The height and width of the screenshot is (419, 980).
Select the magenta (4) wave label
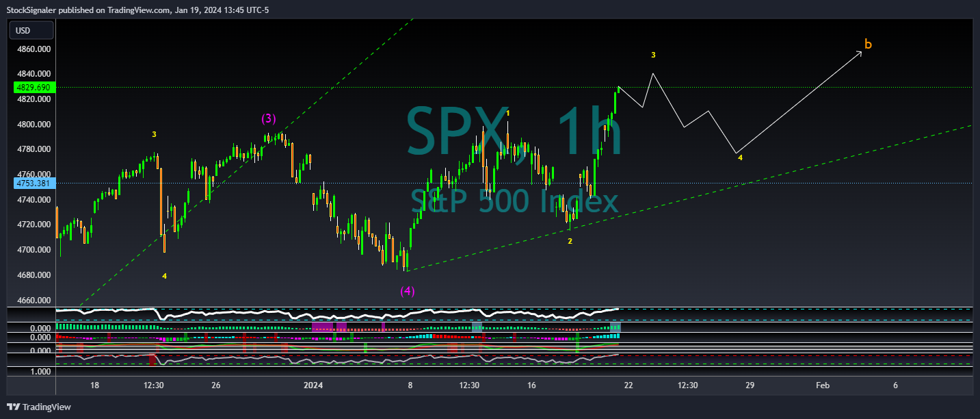(407, 290)
